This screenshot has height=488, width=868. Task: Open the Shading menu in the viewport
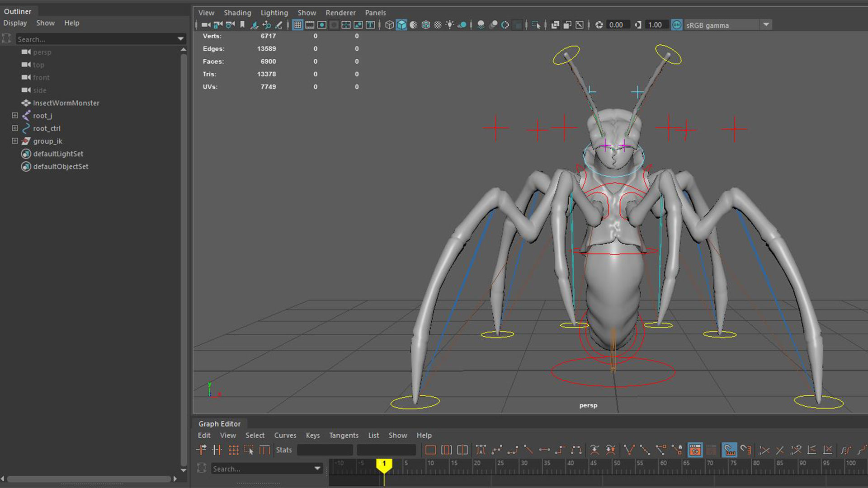pos(237,13)
